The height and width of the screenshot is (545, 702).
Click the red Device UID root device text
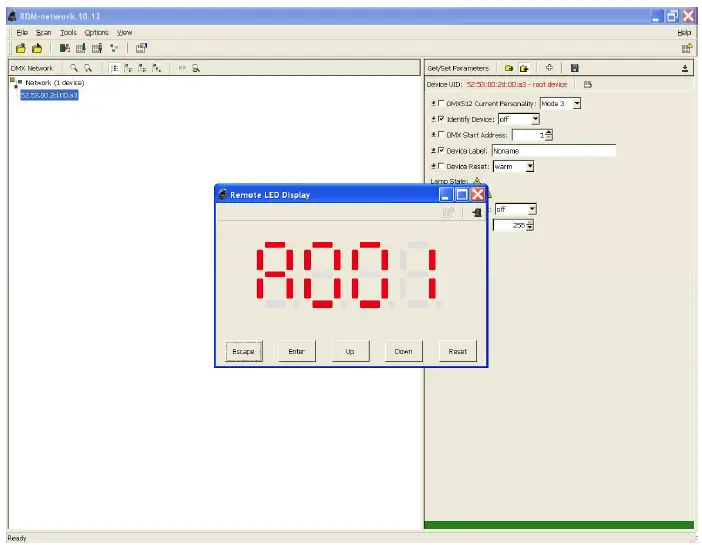pyautogui.click(x=517, y=84)
